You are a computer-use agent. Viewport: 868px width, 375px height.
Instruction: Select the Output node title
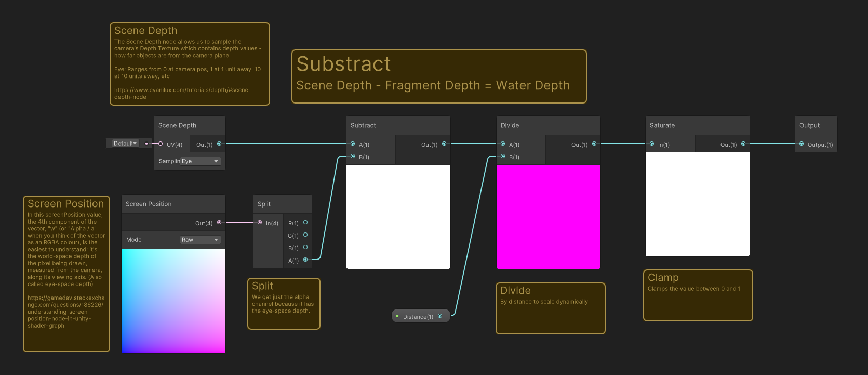coord(809,125)
